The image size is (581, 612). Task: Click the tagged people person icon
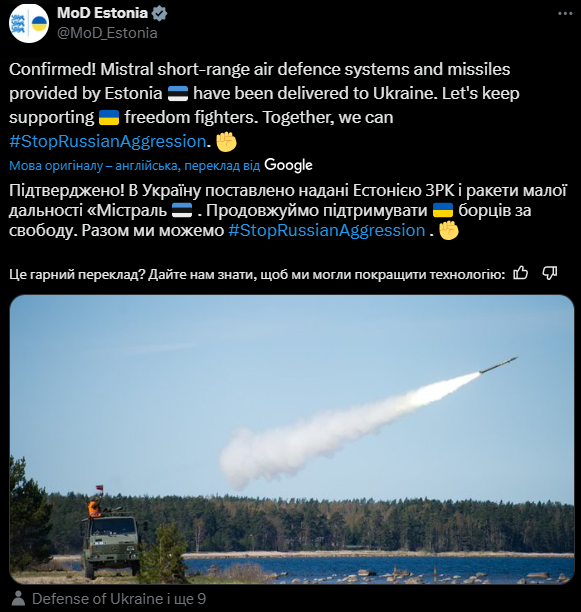pos(18,599)
